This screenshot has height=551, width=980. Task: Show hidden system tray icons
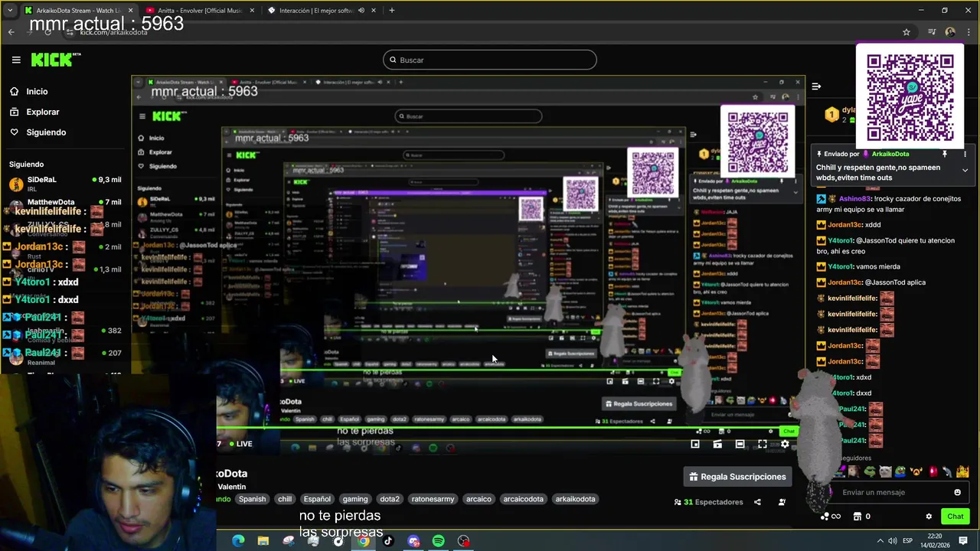880,541
